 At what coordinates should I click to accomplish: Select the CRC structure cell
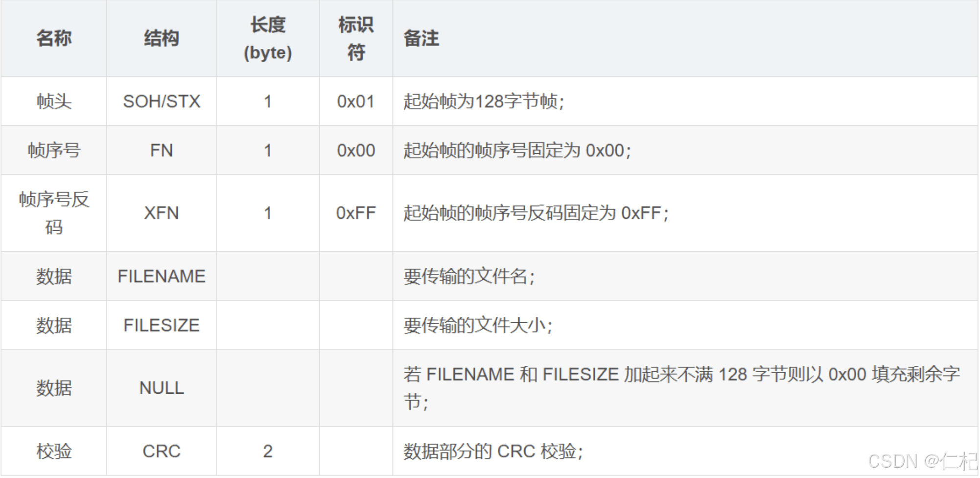click(162, 451)
